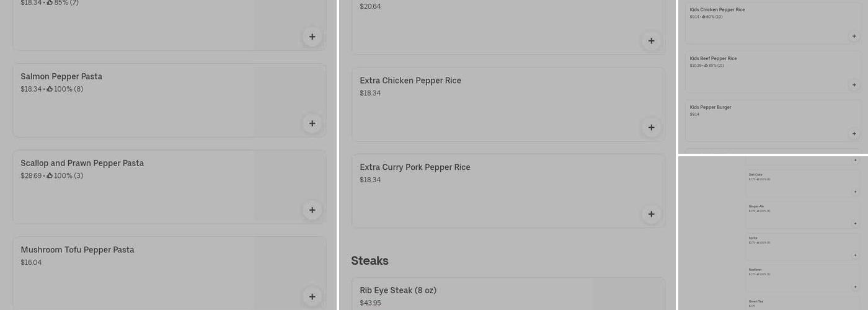Image resolution: width=868 pixels, height=310 pixels.
Task: Open the Scallop and Prawn Pepper Pasta title
Action: 82,163
